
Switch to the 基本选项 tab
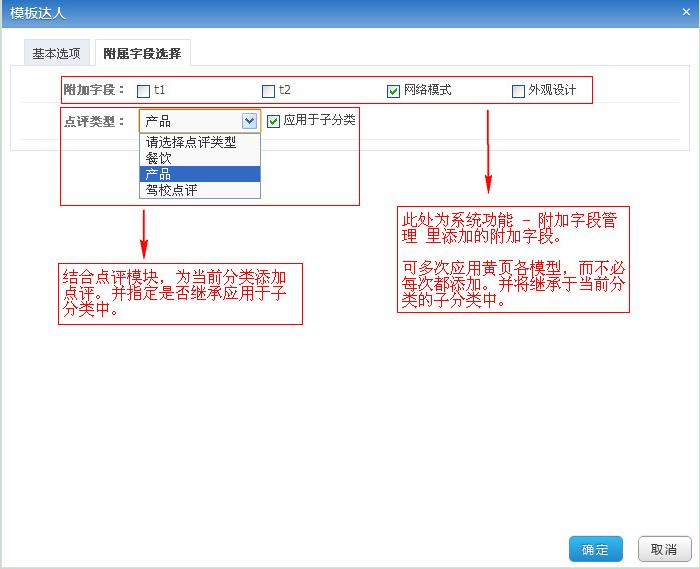coord(57,53)
